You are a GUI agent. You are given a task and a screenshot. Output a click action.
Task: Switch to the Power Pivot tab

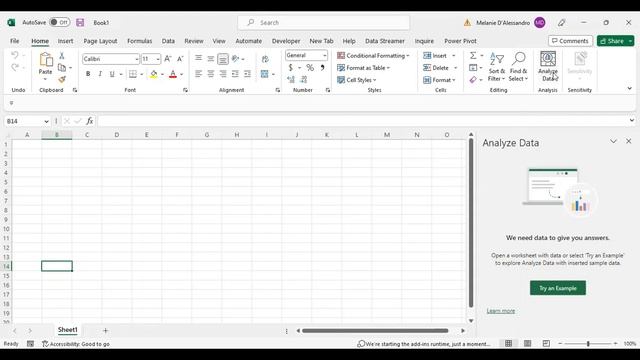tap(460, 41)
